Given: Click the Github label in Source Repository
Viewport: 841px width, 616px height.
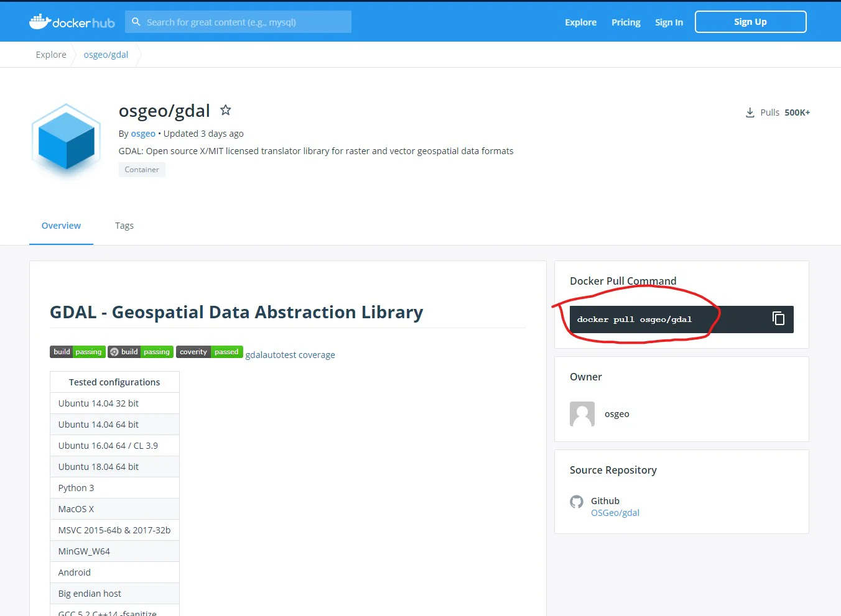Looking at the screenshot, I should (605, 501).
